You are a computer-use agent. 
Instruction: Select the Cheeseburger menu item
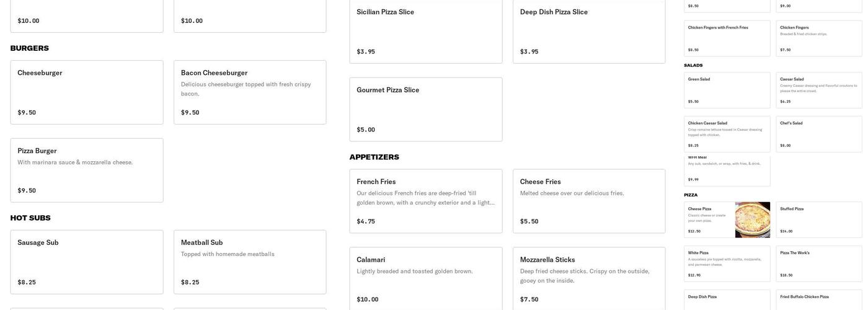pyautogui.click(x=87, y=92)
